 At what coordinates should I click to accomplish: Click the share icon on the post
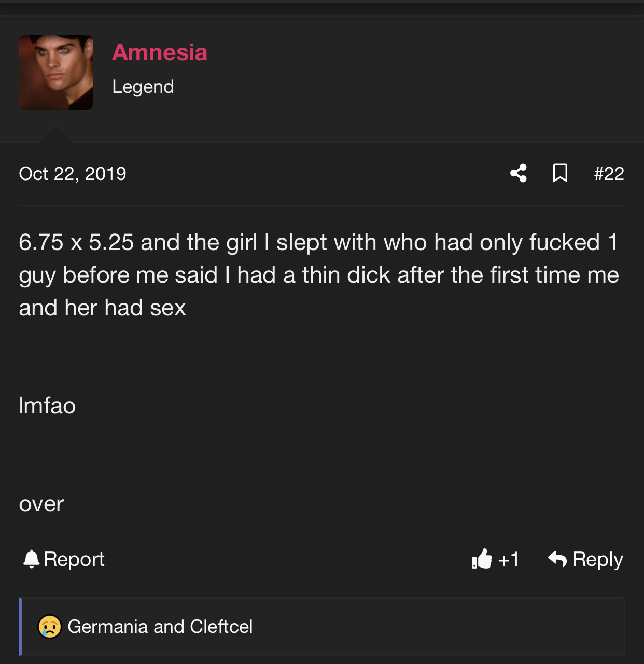[519, 173]
